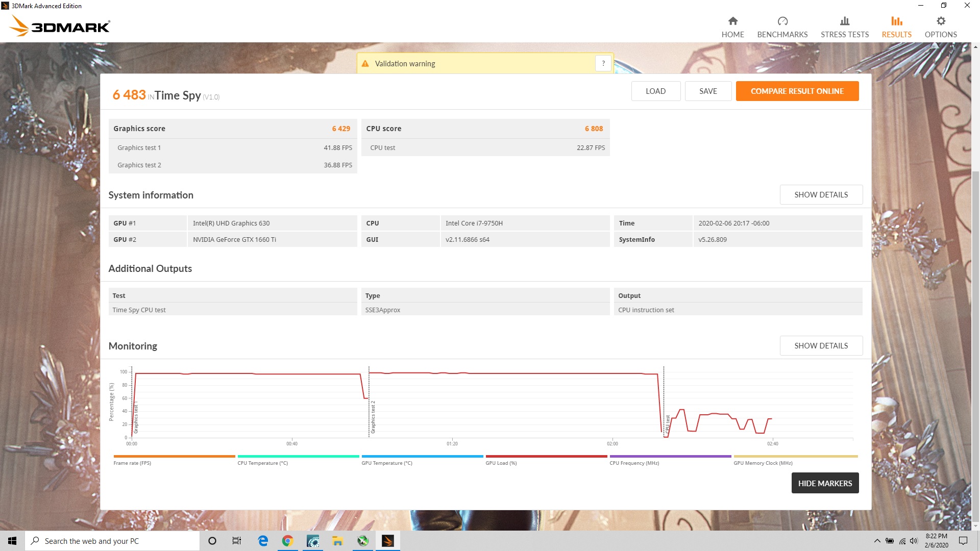Click the CPU test chart marker
The image size is (980, 551).
(x=668, y=424)
